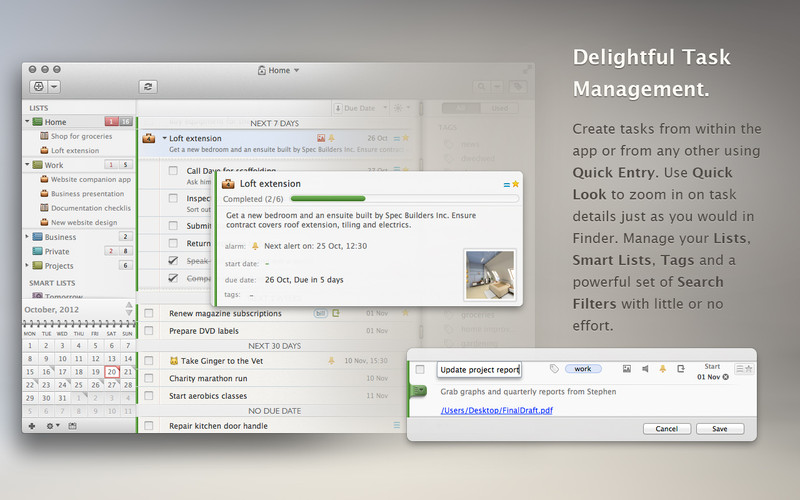The height and width of the screenshot is (500, 800).
Task: Select Shop for groceries in sidebar
Action: tap(81, 136)
